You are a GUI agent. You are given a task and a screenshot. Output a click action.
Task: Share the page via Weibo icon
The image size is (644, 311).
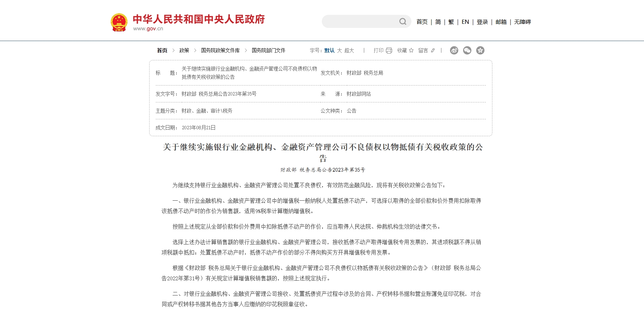pos(454,50)
